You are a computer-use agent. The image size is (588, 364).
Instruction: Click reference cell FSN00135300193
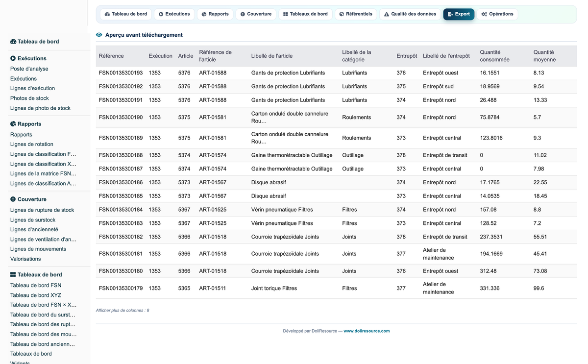121,73
